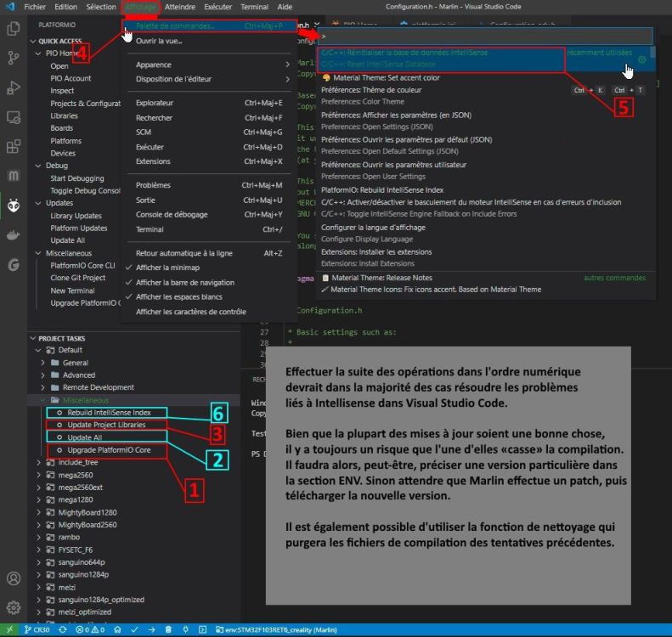The width and height of the screenshot is (672, 637).
Task: Collapse the Updates tree node
Action: [x=38, y=203]
